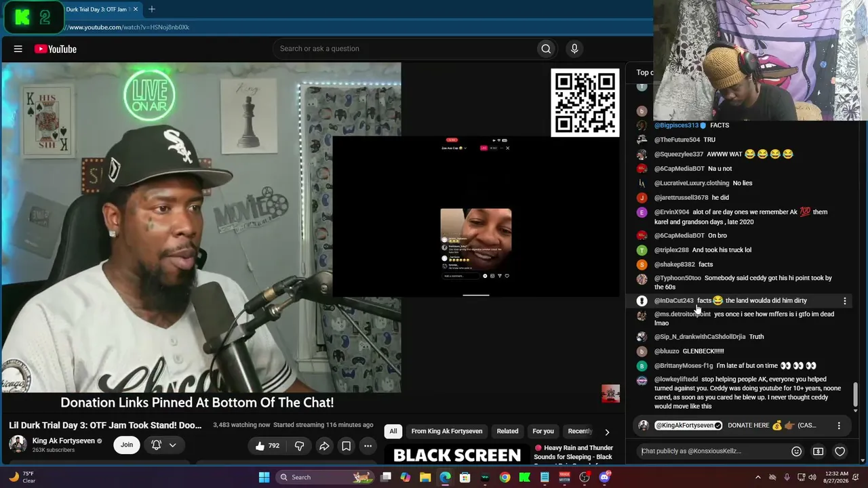Click the Windows taskbar Search box
868x488 pixels.
point(325,477)
